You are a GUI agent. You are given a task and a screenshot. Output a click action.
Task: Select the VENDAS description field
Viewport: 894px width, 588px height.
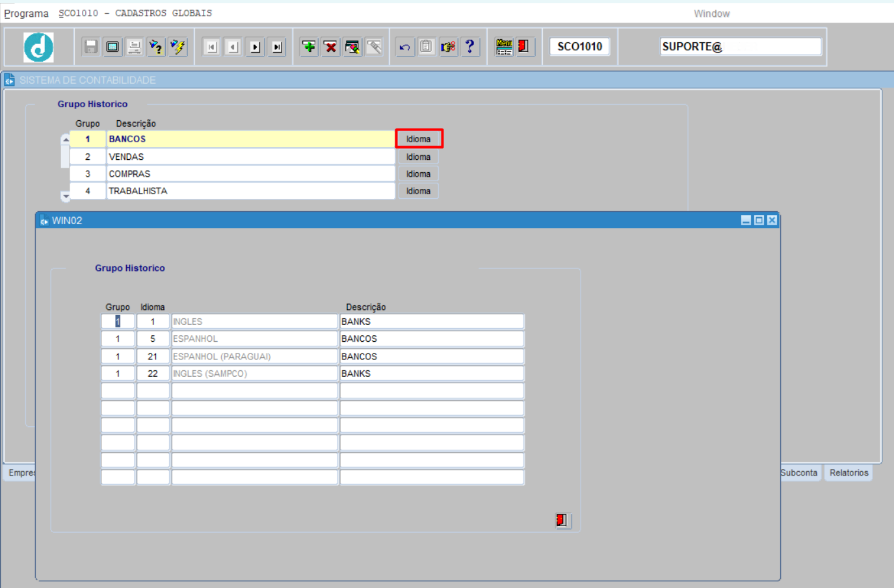[251, 157]
